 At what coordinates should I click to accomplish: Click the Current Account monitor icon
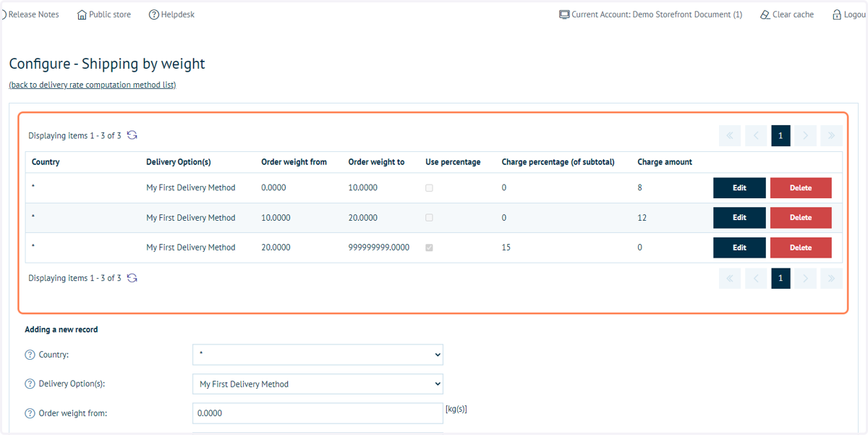tap(564, 14)
